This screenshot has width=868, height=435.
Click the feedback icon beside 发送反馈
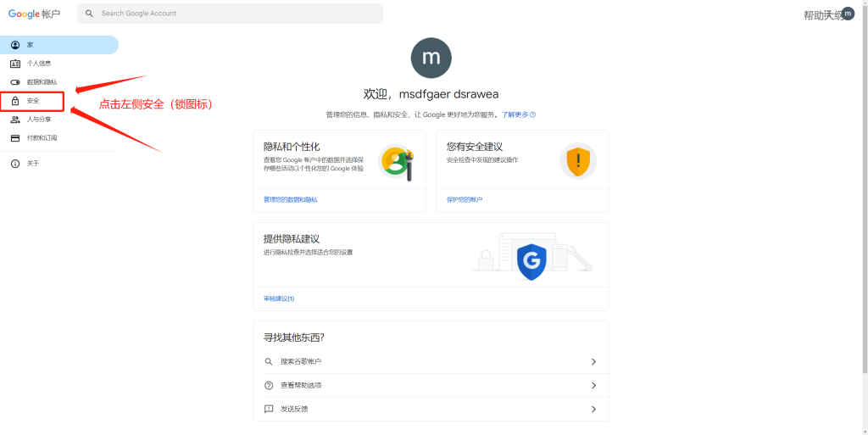(x=269, y=410)
